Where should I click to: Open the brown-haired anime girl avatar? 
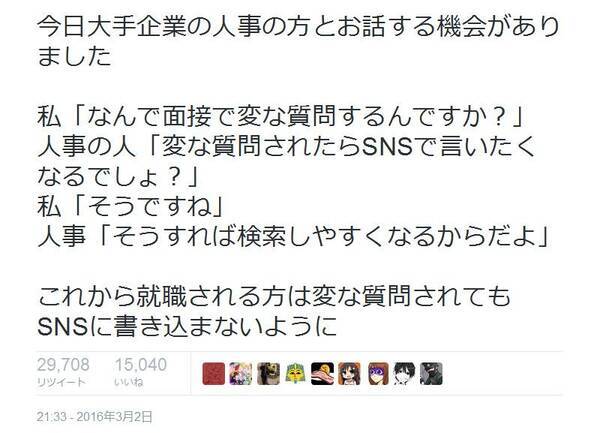pyautogui.click(x=350, y=373)
